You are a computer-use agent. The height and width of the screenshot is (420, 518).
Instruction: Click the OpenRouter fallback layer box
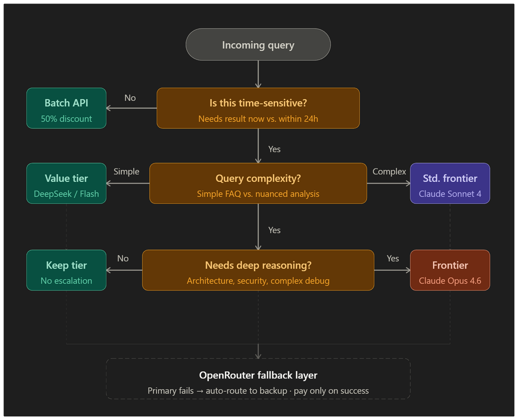[258, 379]
